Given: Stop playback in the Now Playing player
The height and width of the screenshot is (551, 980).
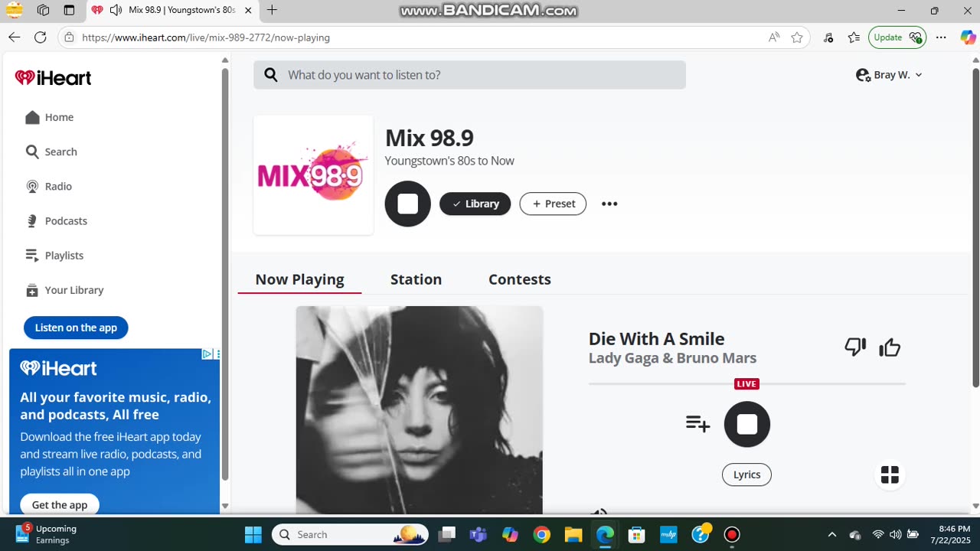Looking at the screenshot, I should click(746, 424).
